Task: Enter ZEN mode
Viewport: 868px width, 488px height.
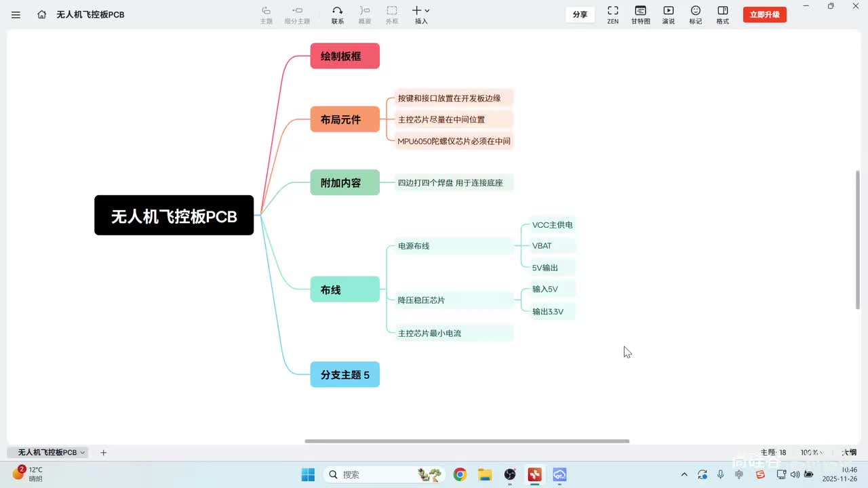Action: (x=612, y=14)
